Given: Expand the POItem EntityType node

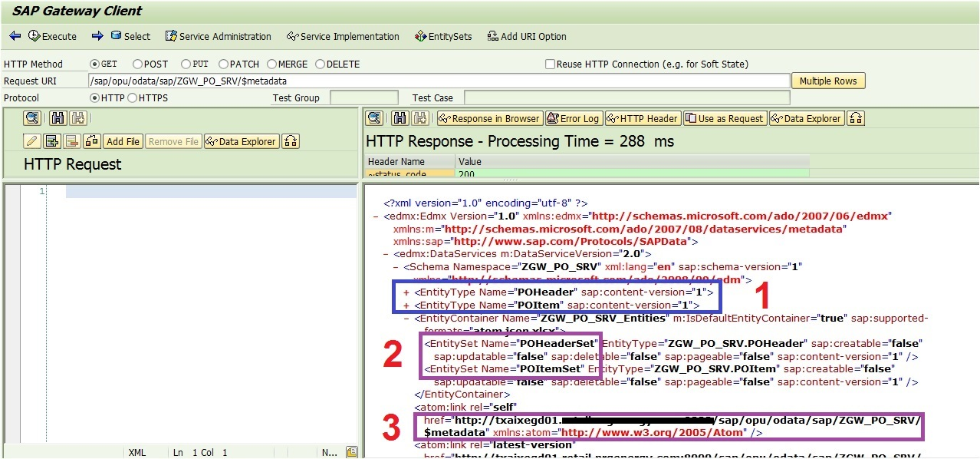Looking at the screenshot, I should click(406, 304).
